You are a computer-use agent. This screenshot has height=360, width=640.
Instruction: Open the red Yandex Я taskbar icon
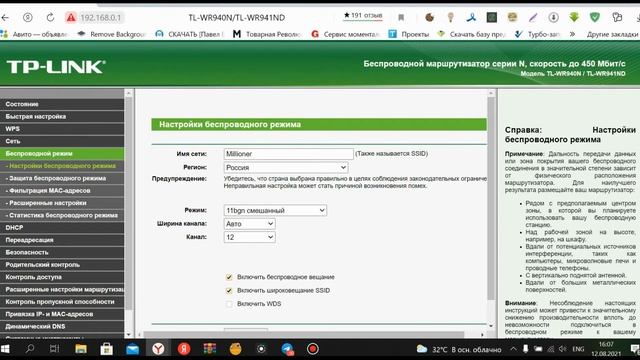tap(184, 349)
